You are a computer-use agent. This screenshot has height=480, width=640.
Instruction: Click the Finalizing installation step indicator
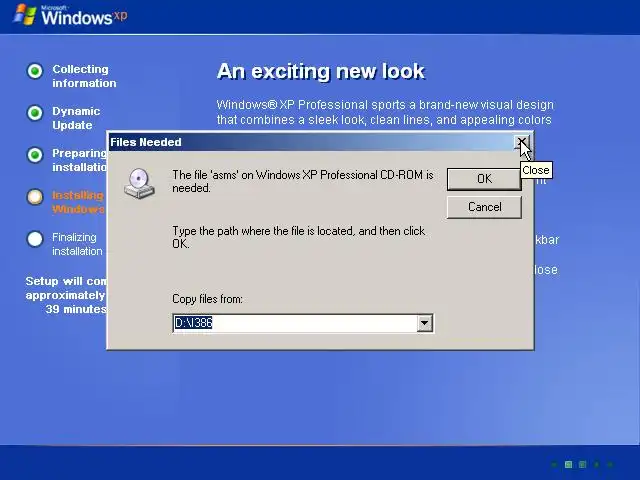click(x=35, y=239)
